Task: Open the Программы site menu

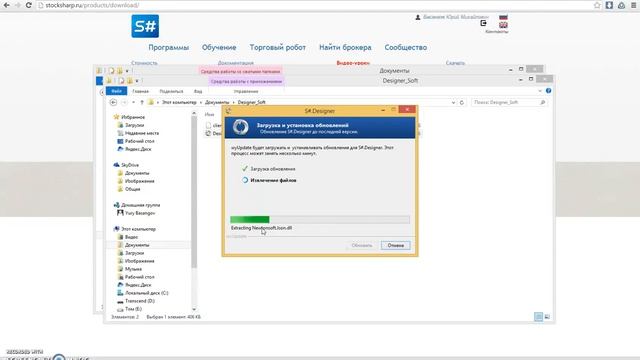Action: (169, 47)
